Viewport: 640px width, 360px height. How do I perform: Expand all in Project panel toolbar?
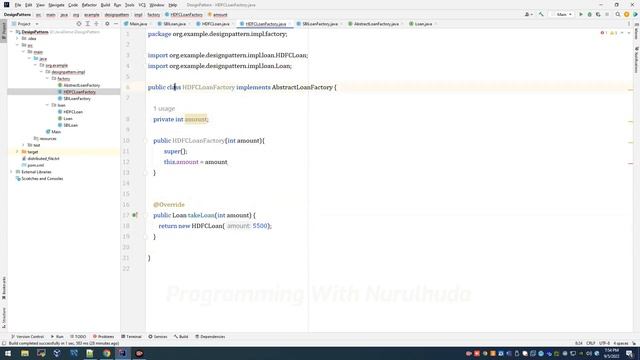88,24
